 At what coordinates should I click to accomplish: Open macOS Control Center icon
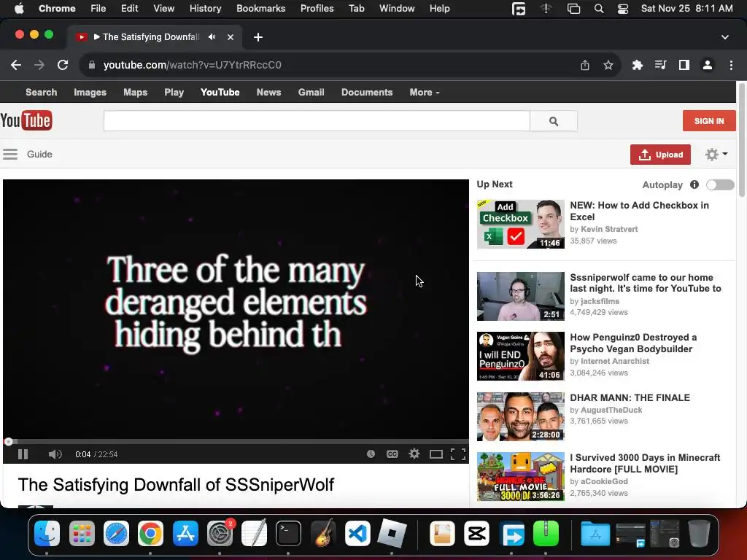(x=623, y=9)
